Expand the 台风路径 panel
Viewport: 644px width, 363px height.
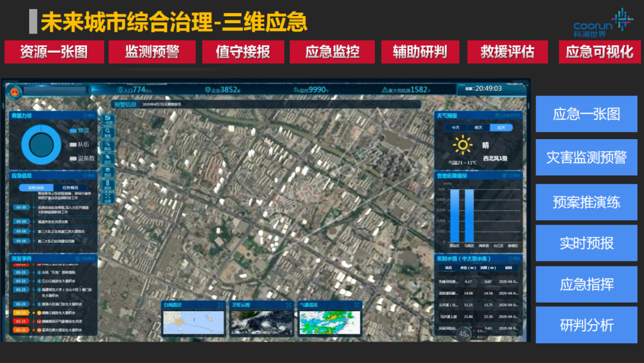[x=221, y=305]
